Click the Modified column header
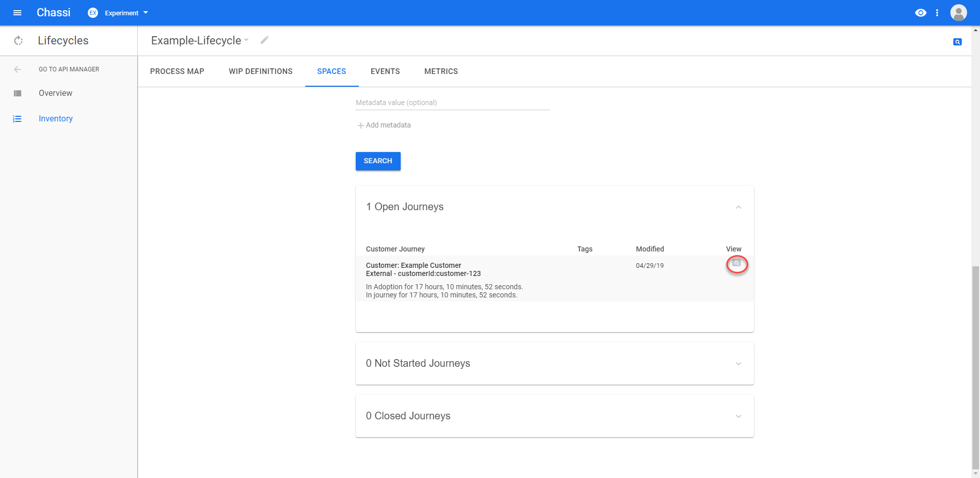This screenshot has height=478, width=980. coord(650,249)
